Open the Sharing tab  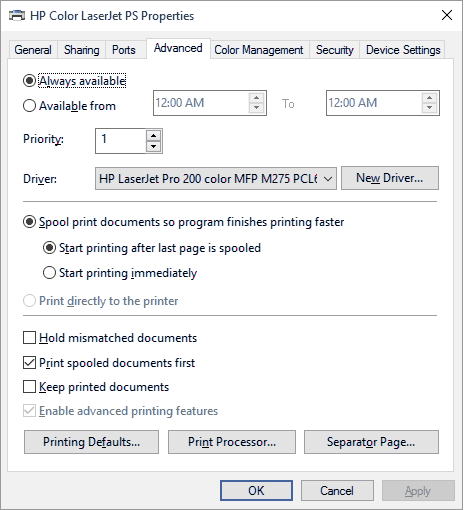(82, 50)
